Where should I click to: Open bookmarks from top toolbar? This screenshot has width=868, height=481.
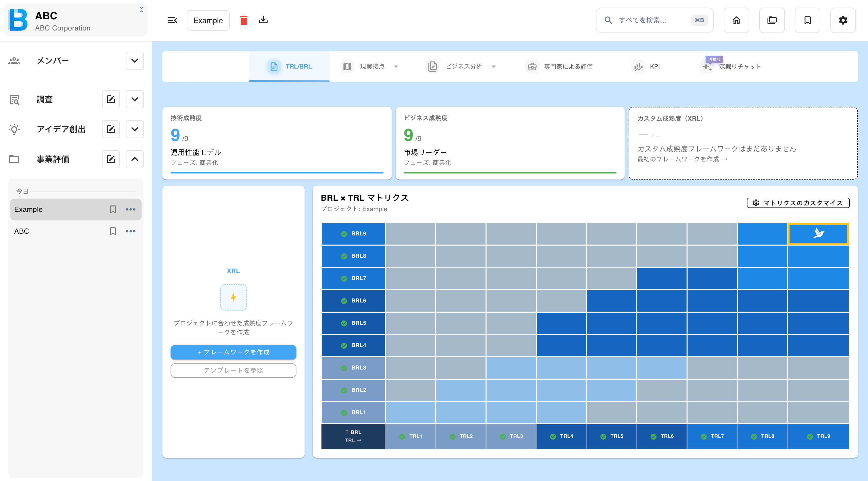click(807, 20)
